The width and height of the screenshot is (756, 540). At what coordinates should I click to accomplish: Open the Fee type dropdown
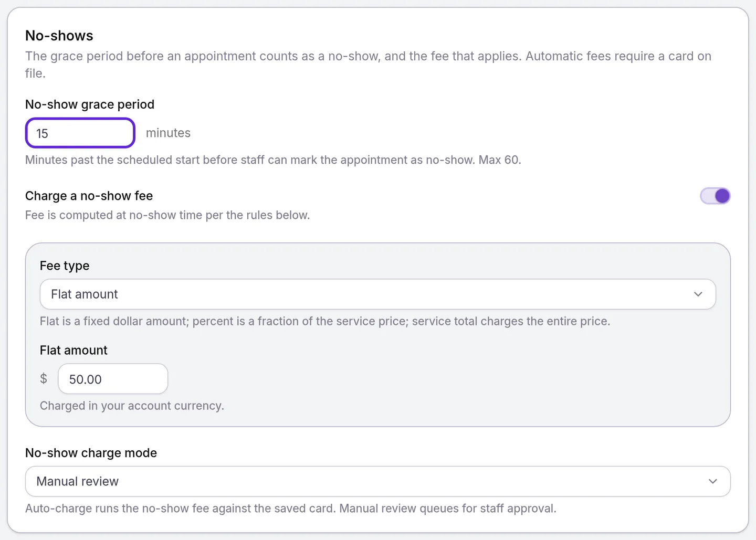377,294
